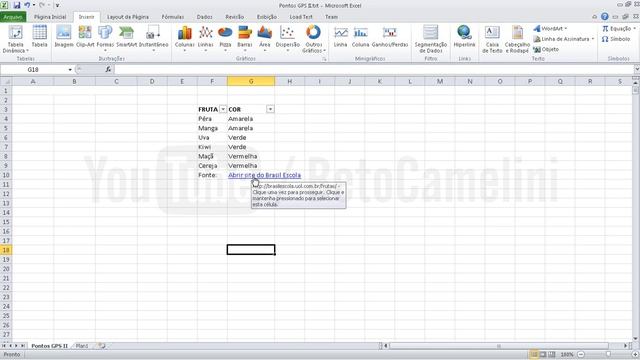
Task: Save the workbook from quick access toolbar
Action: pyautogui.click(x=17, y=5)
